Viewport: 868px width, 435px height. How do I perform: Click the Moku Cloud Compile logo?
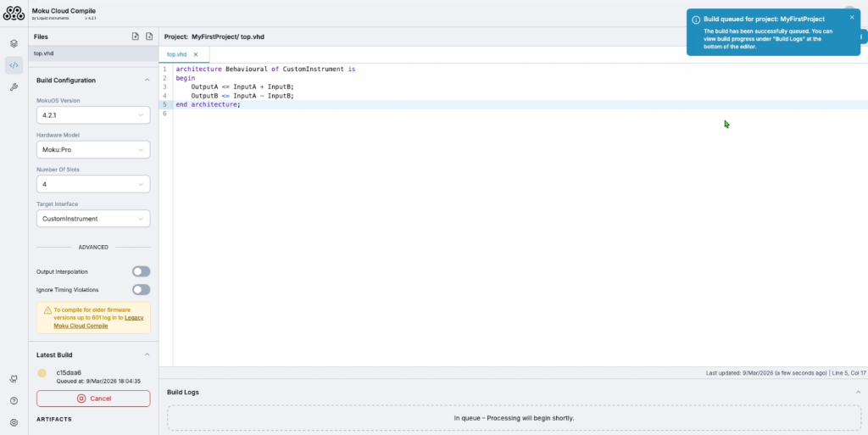tap(14, 14)
